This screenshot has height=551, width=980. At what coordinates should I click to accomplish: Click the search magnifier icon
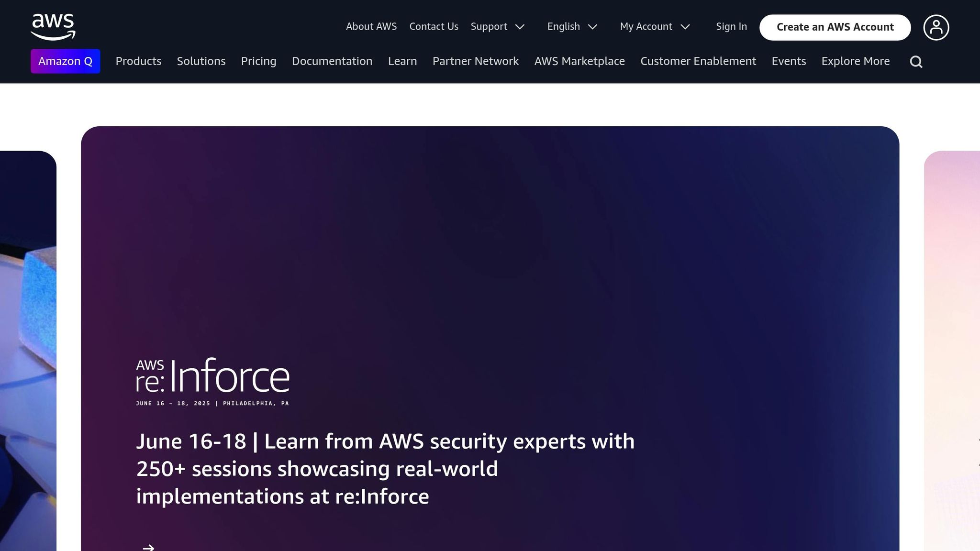916,62
